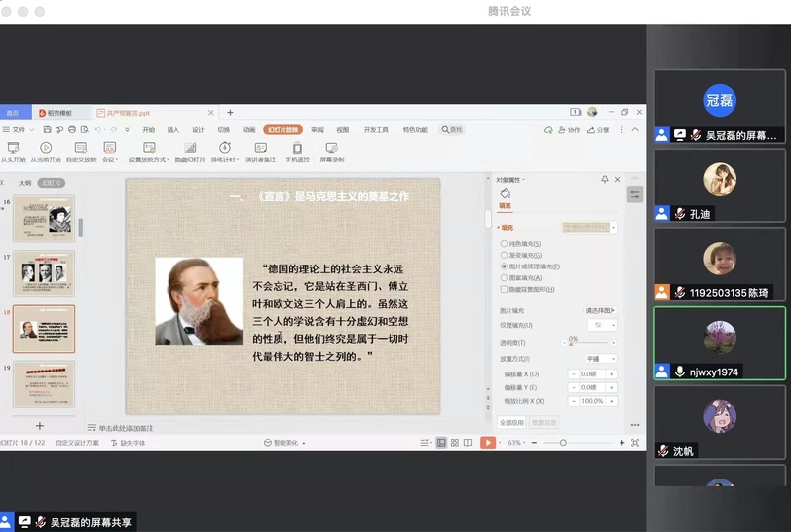Choose 渐变填充 gradient fill option
This screenshot has width=791, height=532.
pyautogui.click(x=505, y=255)
